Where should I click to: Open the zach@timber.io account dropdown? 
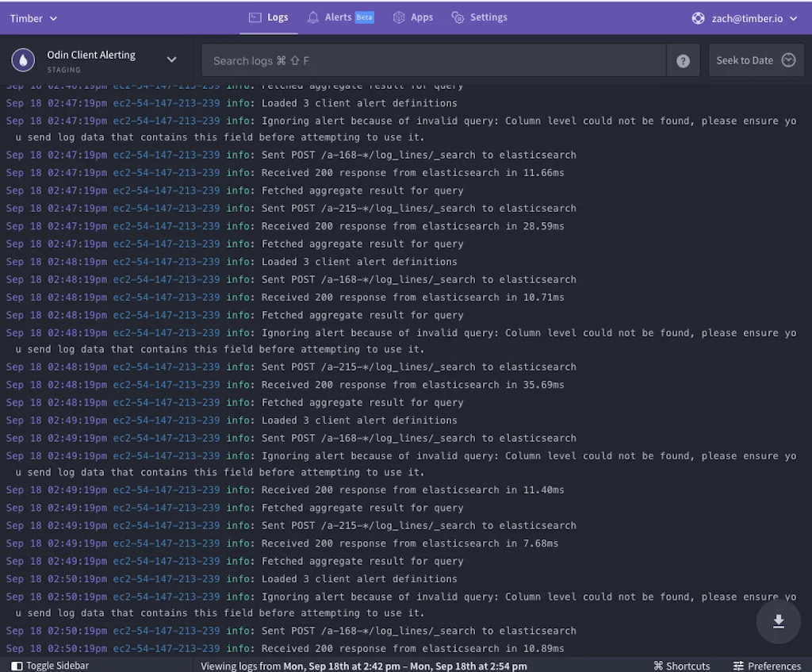pos(744,17)
